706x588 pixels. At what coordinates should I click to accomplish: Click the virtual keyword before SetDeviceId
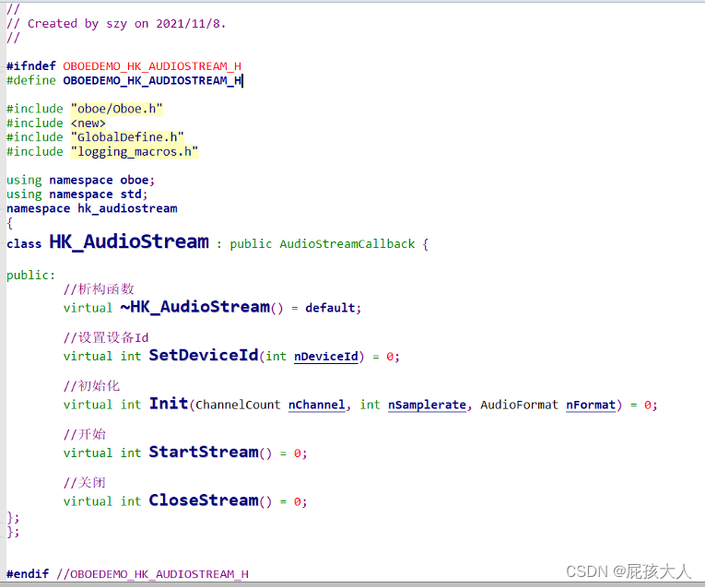point(88,357)
